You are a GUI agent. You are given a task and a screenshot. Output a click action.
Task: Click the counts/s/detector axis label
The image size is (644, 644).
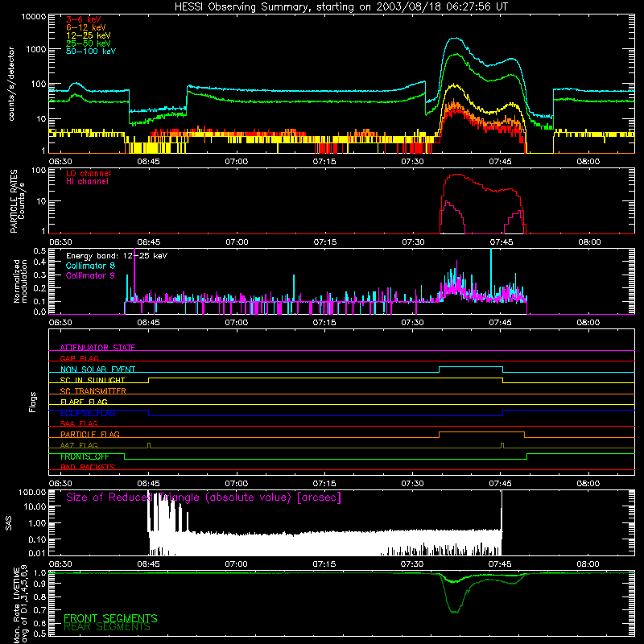pyautogui.click(x=11, y=84)
